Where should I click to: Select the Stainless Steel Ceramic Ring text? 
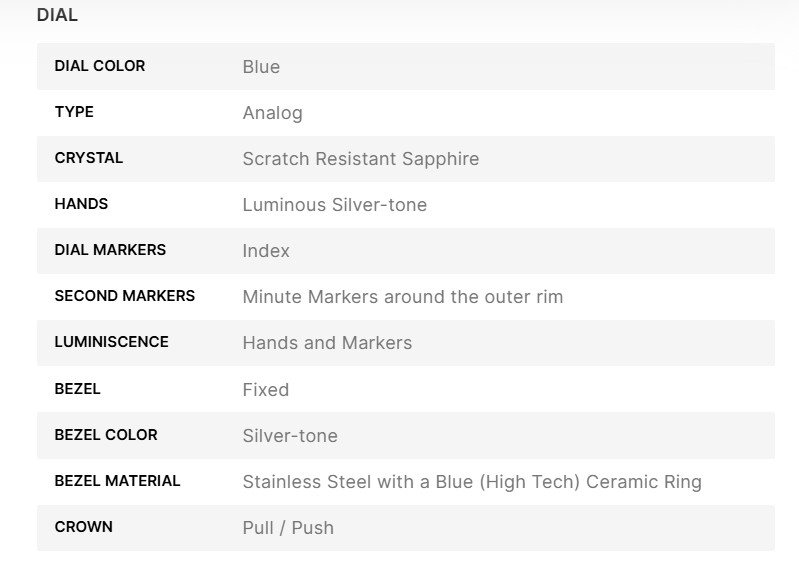(x=471, y=482)
